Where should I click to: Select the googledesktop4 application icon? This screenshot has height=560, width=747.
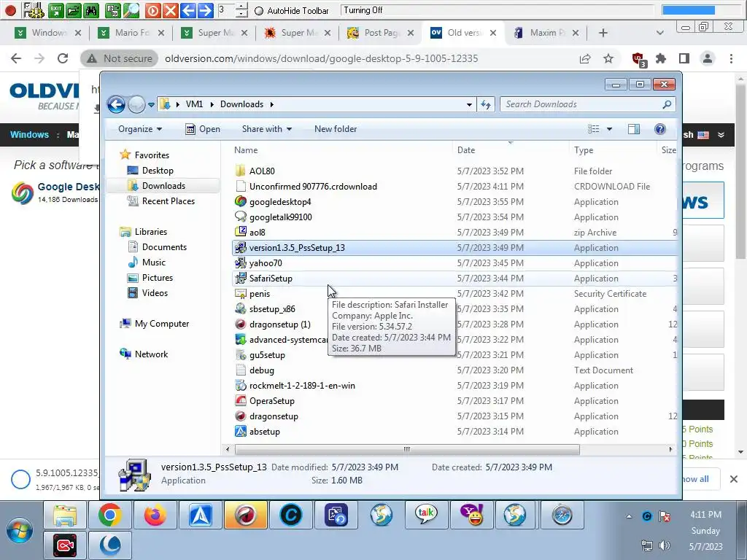(x=241, y=201)
